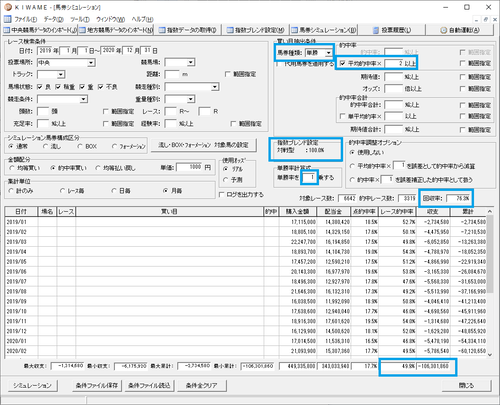Click the 自動運転 clock icon button

click(x=460, y=30)
